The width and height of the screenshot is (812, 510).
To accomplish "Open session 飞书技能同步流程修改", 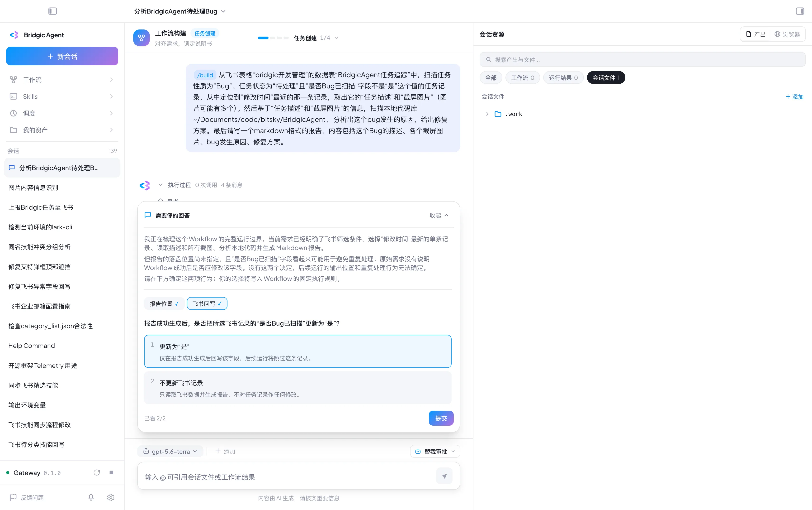I will pyautogui.click(x=62, y=425).
